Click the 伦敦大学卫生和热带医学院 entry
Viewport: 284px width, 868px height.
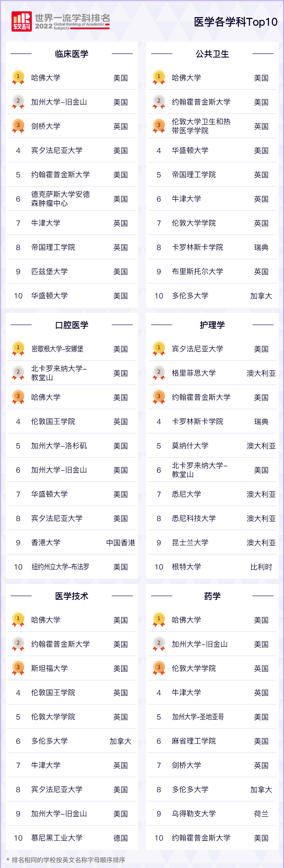click(201, 126)
